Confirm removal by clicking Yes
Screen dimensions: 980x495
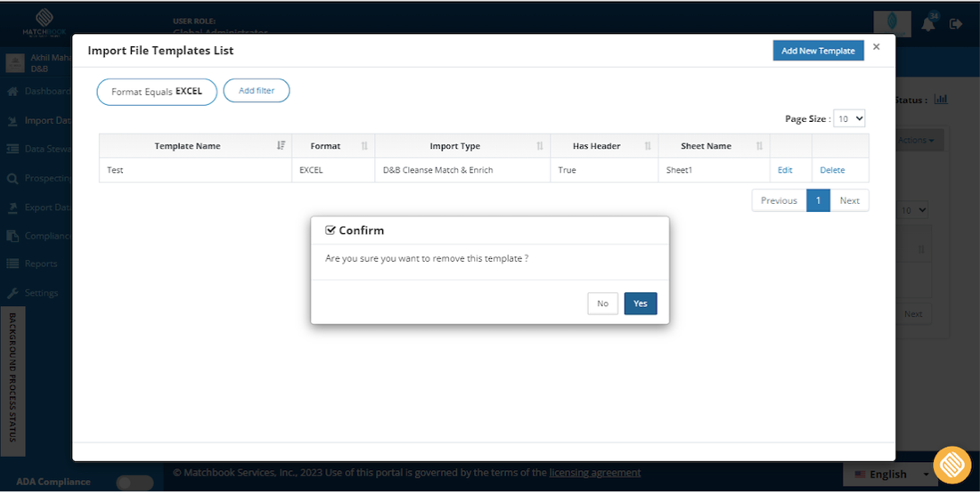tap(640, 304)
